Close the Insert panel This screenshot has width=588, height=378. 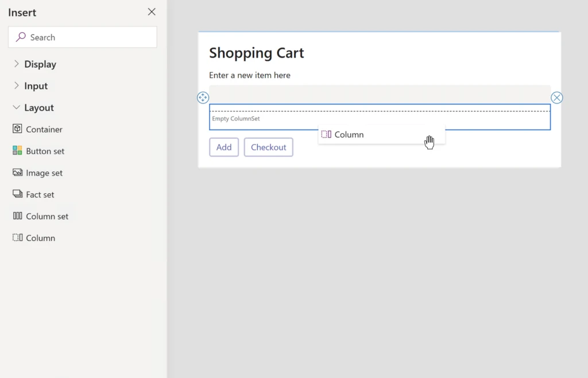coord(151,11)
